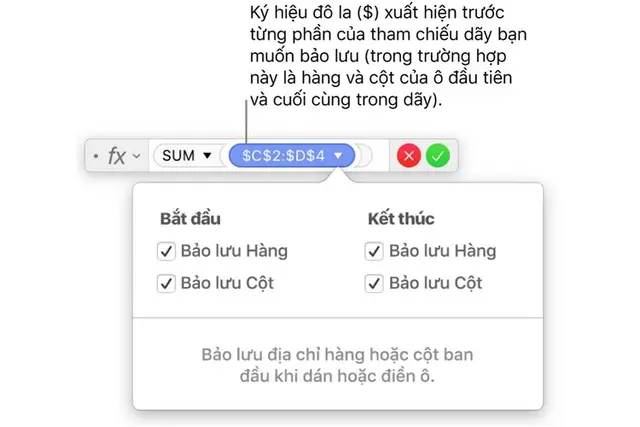Viewport: 640px width, 427px height.
Task: Click the text 'Bảo lưu địa chỉ hàng hoặc cột ban'
Action: [337, 354]
